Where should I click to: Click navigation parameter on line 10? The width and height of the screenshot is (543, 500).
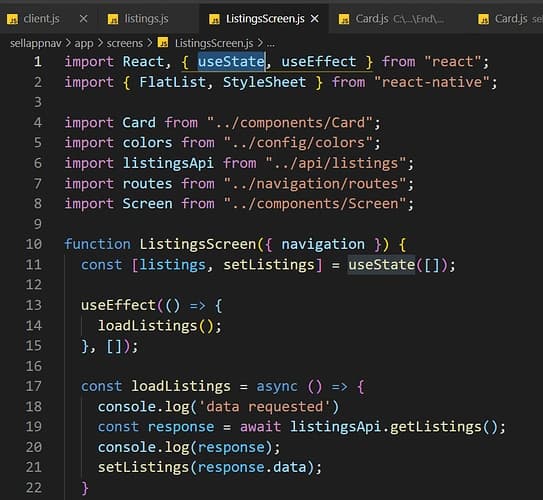[x=323, y=244]
